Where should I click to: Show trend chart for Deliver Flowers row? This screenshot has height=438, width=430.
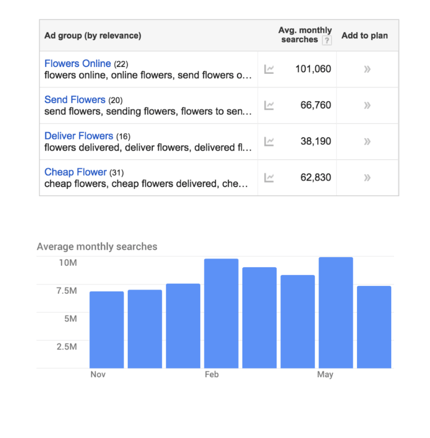(269, 142)
